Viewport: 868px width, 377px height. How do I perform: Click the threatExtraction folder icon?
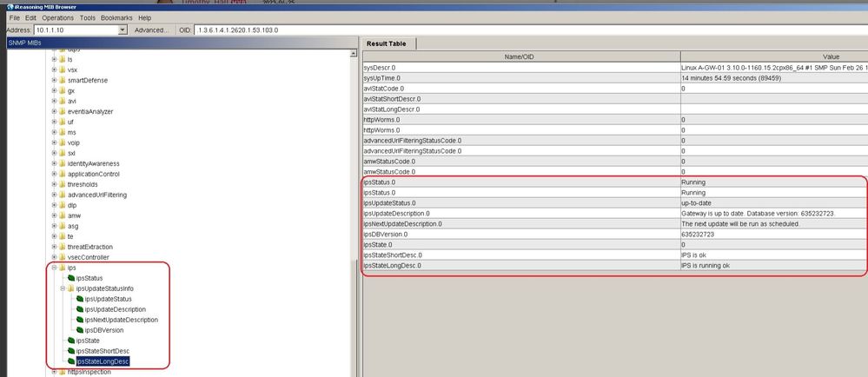click(x=62, y=247)
